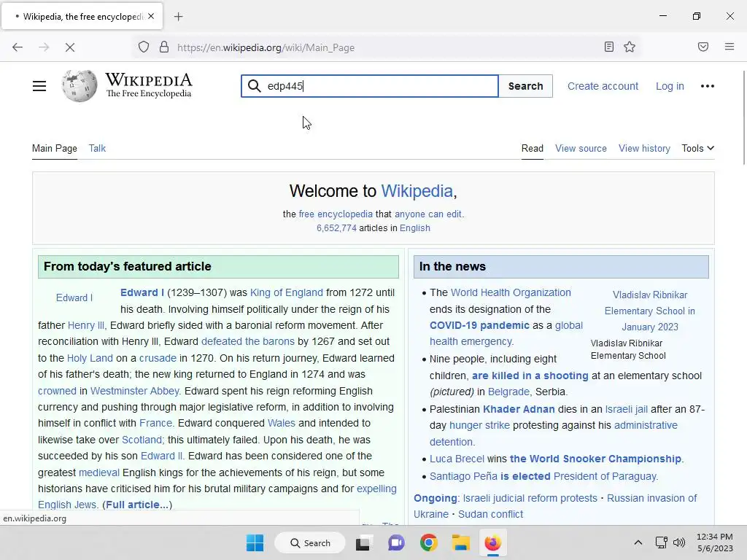Viewport: 747px width, 560px height.
Task: Open Task View from the taskbar
Action: (x=363, y=542)
